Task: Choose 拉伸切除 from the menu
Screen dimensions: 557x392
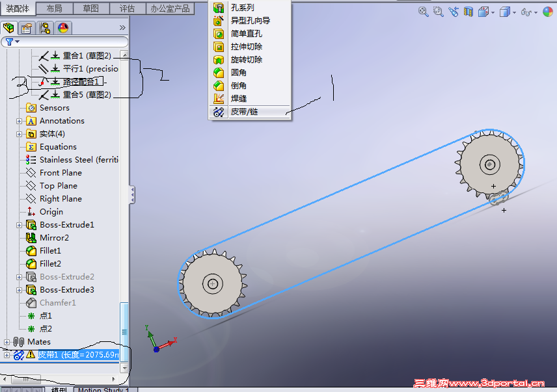Action: point(250,46)
